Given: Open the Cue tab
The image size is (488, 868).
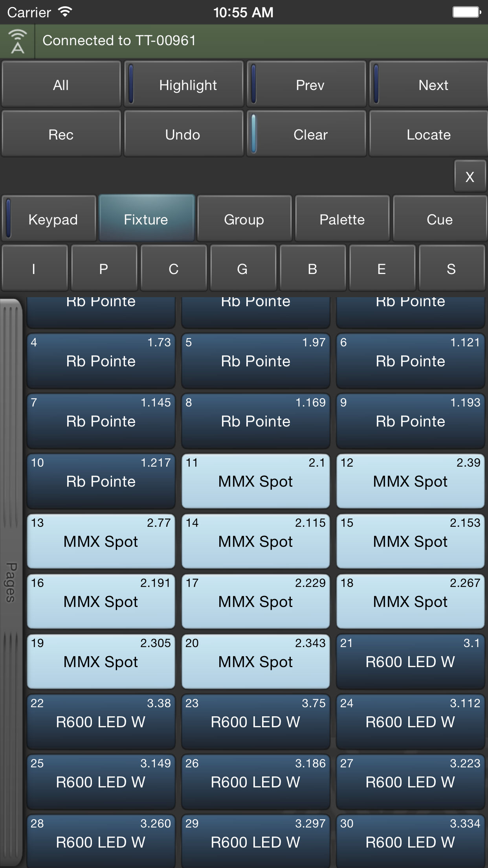Looking at the screenshot, I should point(440,219).
